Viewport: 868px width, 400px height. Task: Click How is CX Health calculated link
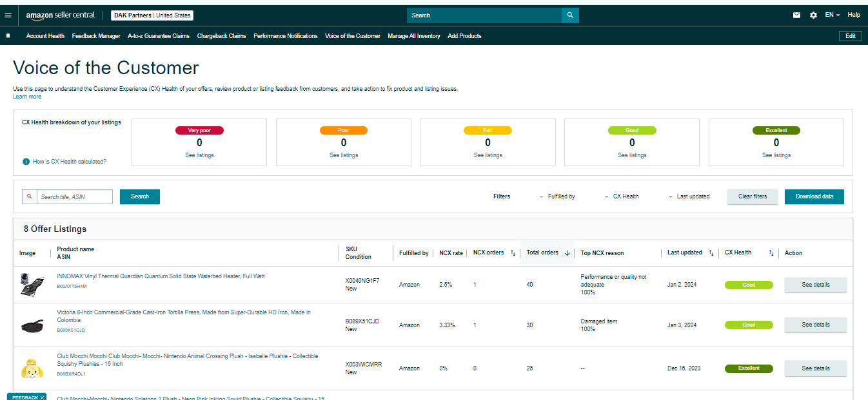70,162
